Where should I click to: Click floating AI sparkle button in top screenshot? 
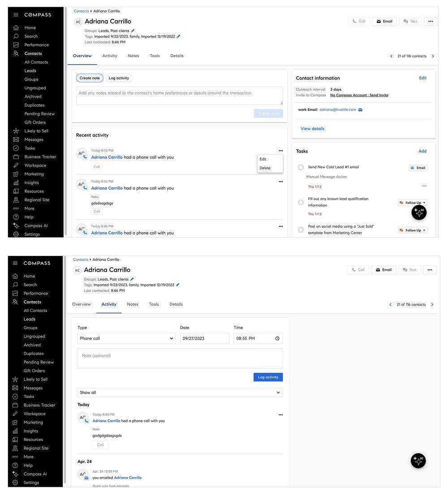[419, 212]
